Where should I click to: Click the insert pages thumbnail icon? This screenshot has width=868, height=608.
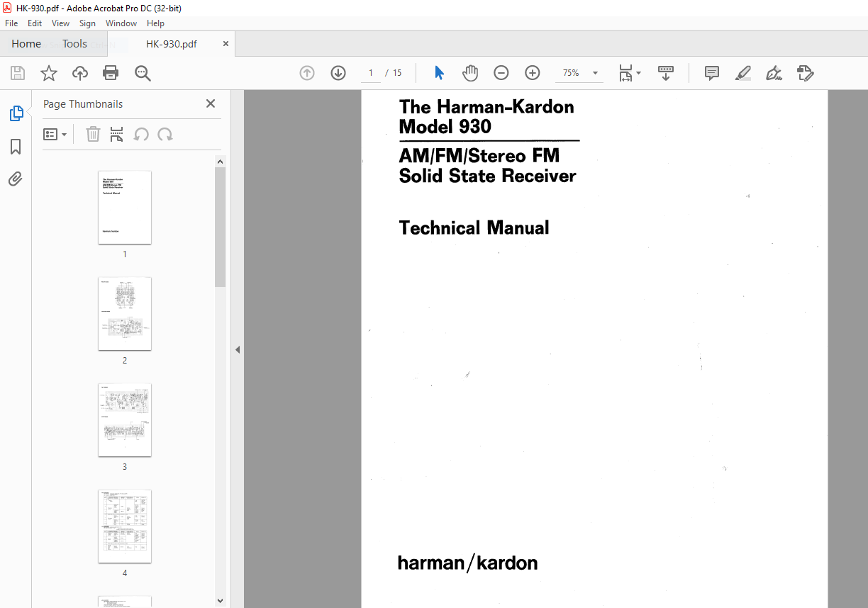tap(117, 134)
